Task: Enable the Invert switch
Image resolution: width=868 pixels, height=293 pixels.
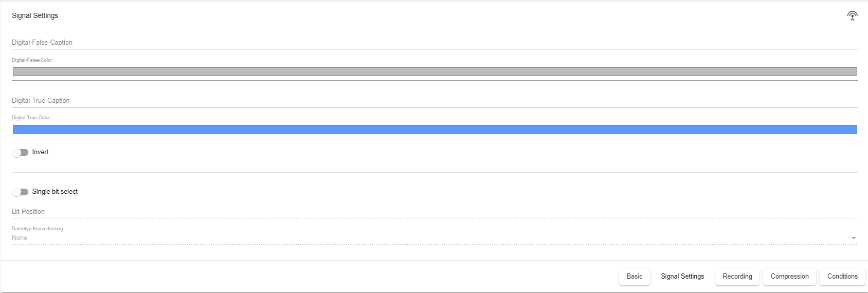Action: (20, 153)
